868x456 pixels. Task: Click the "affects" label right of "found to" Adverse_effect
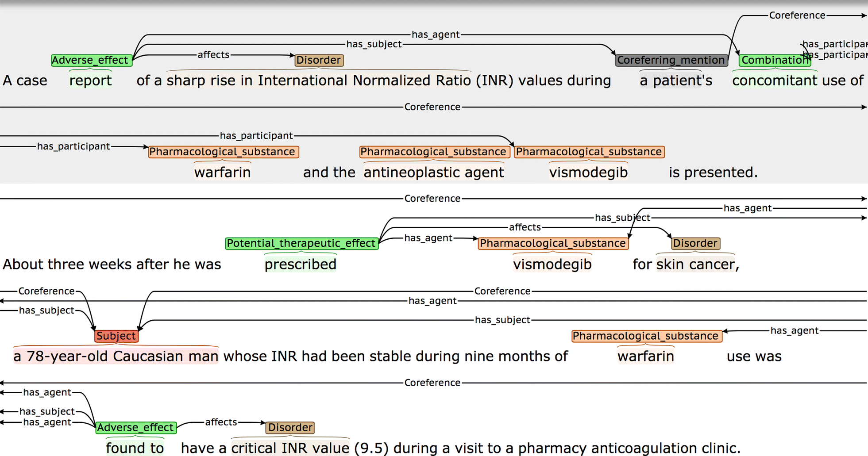coord(221,422)
